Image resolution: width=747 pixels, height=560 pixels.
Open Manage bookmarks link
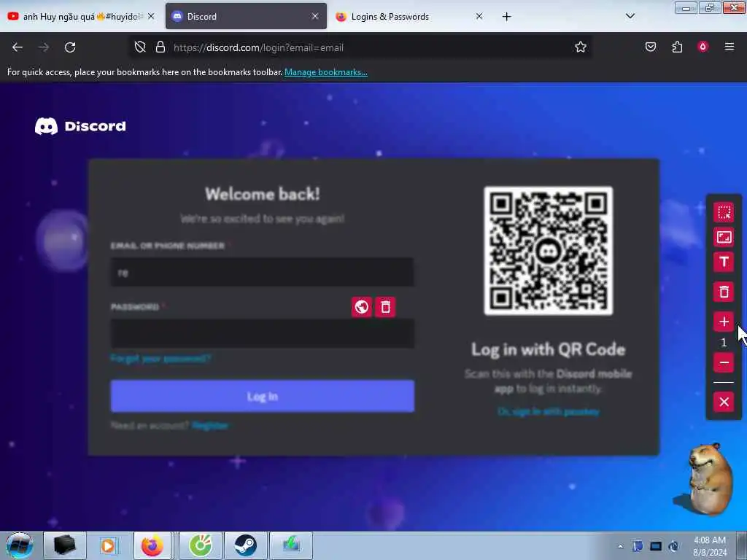[326, 72]
